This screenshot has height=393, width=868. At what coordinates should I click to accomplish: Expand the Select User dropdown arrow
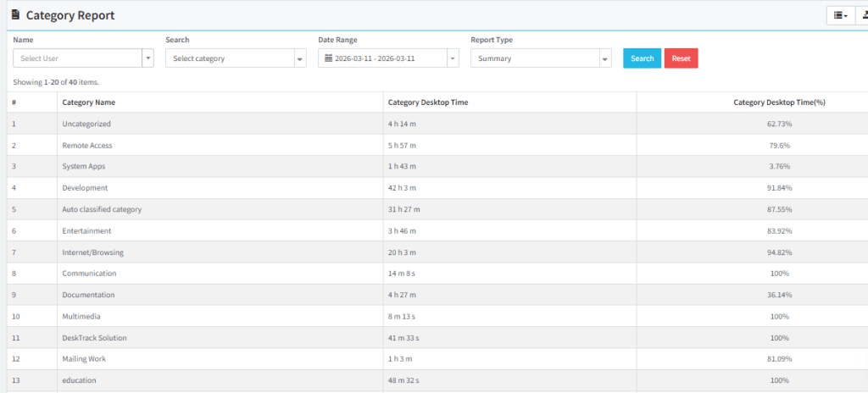pos(147,58)
